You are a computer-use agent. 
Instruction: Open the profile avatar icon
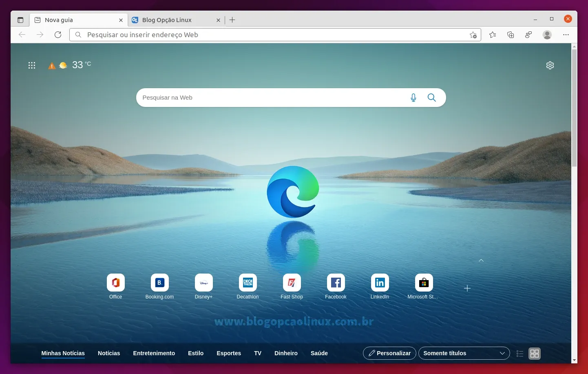click(x=547, y=35)
